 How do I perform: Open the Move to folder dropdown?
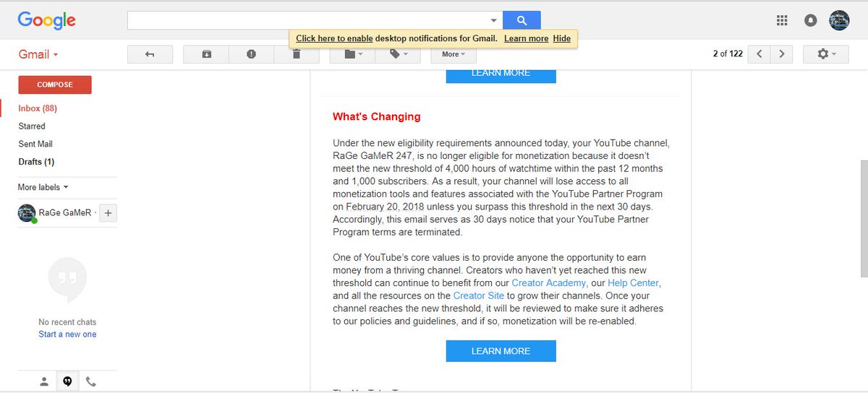pyautogui.click(x=354, y=54)
